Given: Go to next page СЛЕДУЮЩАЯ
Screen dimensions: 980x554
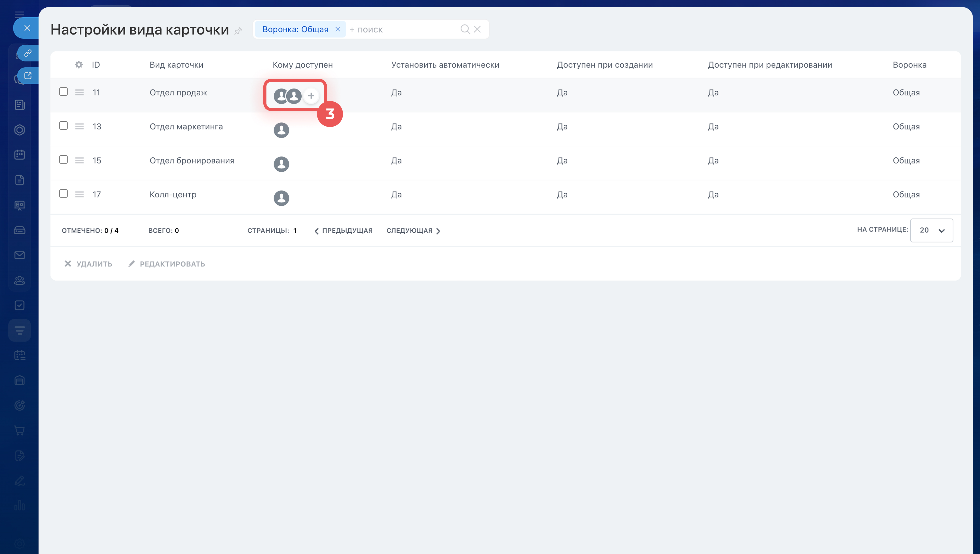Looking at the screenshot, I should click(x=413, y=231).
